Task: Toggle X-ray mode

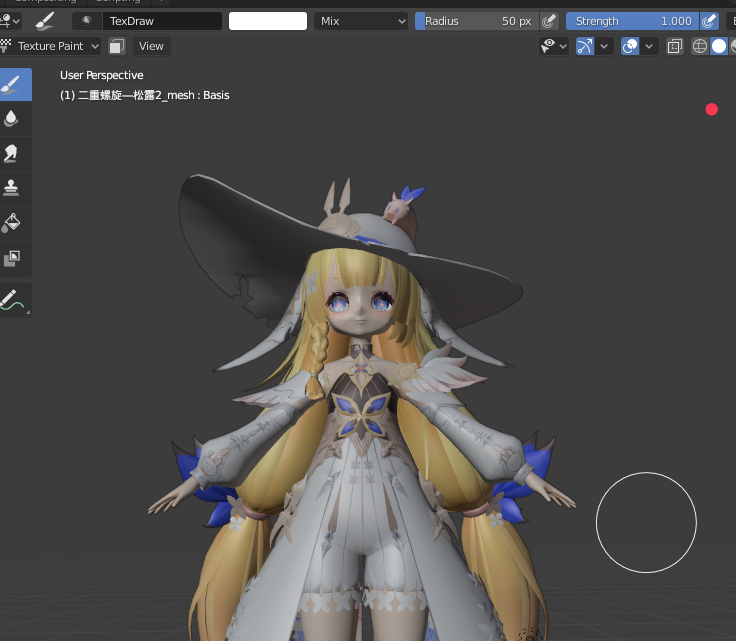Action: pyautogui.click(x=675, y=46)
